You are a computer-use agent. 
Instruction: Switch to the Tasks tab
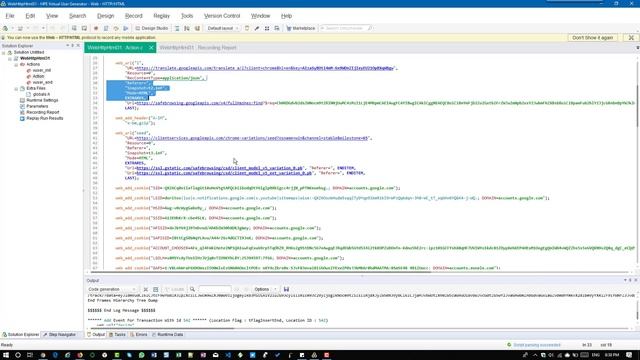click(117, 335)
